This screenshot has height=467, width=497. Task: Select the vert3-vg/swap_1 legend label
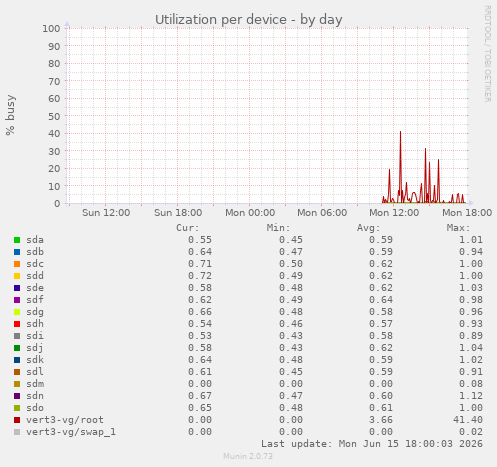71,432
